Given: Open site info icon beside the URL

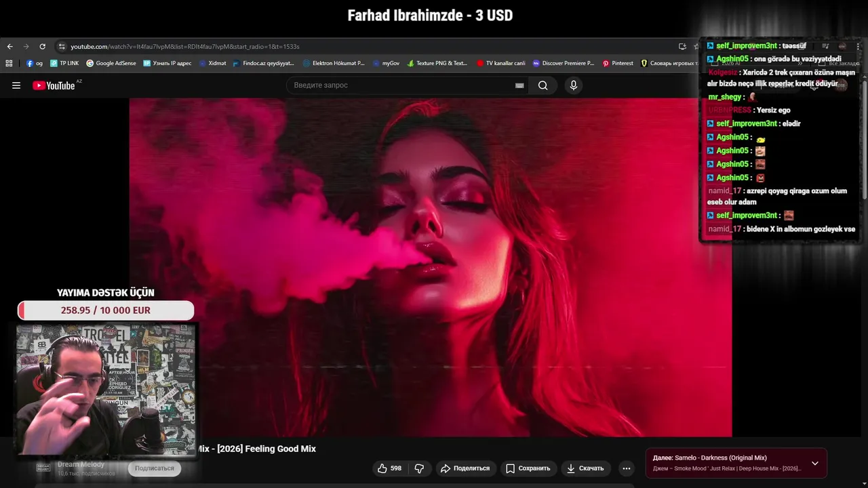Looking at the screenshot, I should [62, 47].
